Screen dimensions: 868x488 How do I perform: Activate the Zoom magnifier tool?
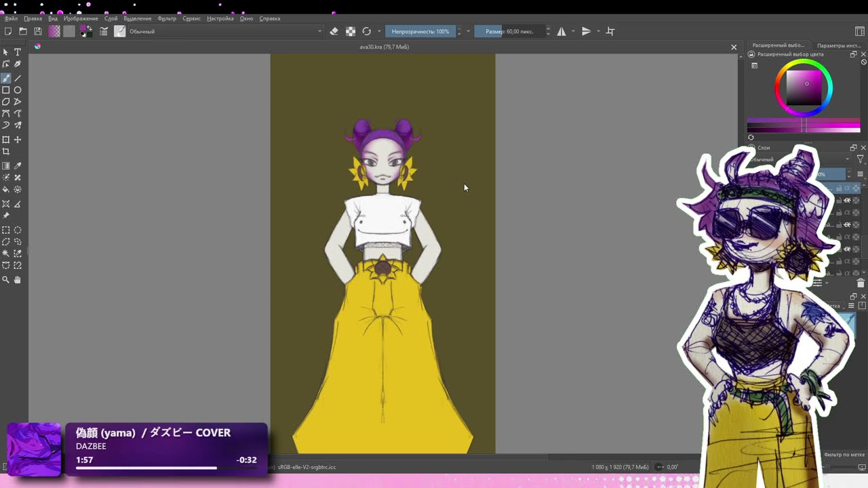click(6, 279)
